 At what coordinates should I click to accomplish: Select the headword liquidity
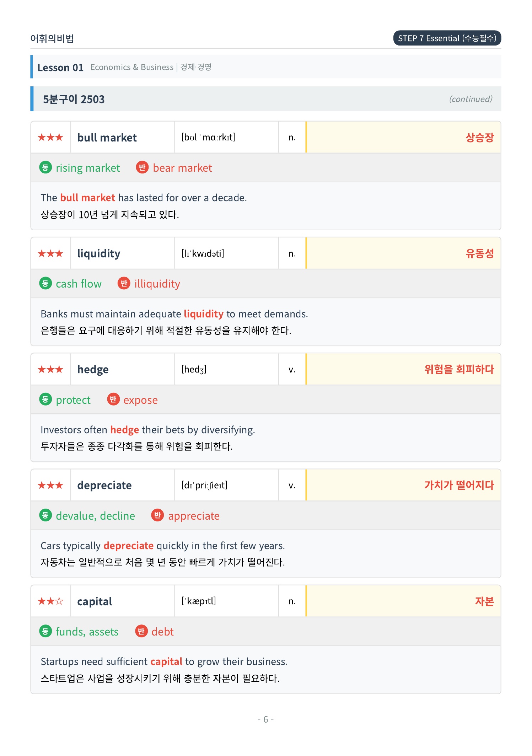pyautogui.click(x=99, y=253)
